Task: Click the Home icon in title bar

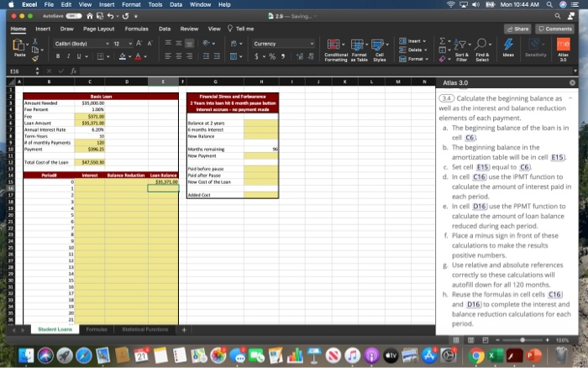Action: point(90,16)
